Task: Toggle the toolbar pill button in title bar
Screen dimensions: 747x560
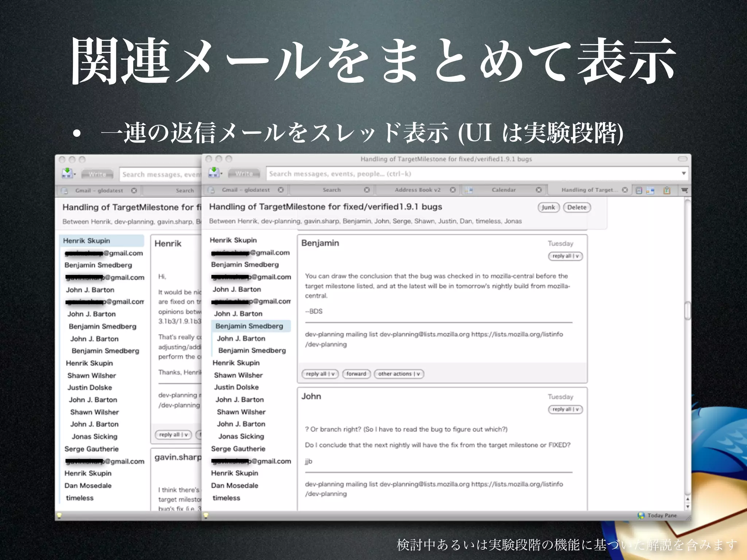Action: (x=682, y=159)
